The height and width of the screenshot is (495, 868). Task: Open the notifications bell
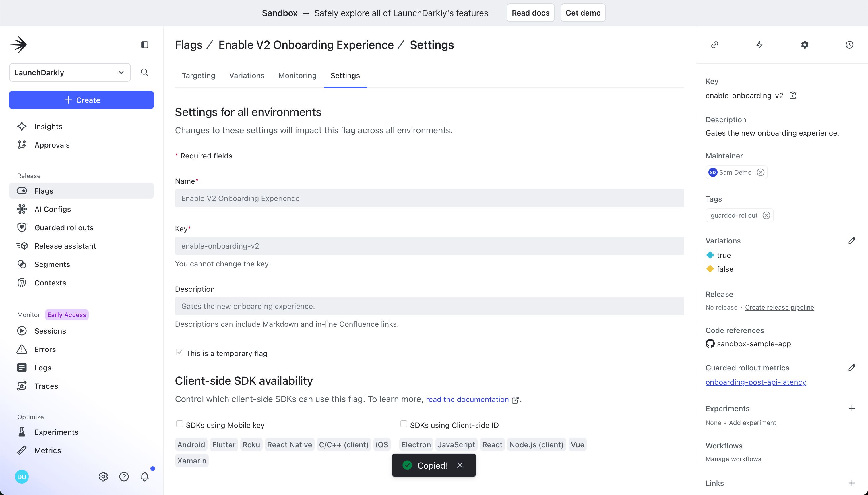(x=145, y=477)
